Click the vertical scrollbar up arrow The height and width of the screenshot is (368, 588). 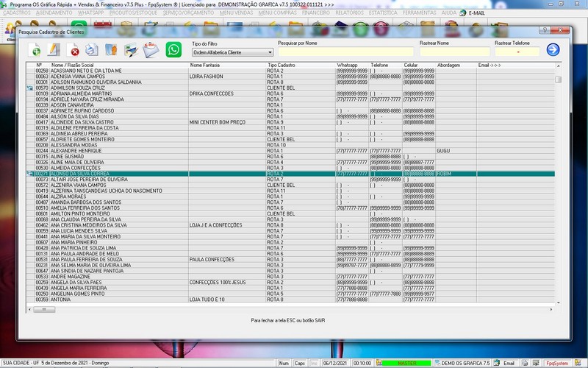tap(558, 66)
